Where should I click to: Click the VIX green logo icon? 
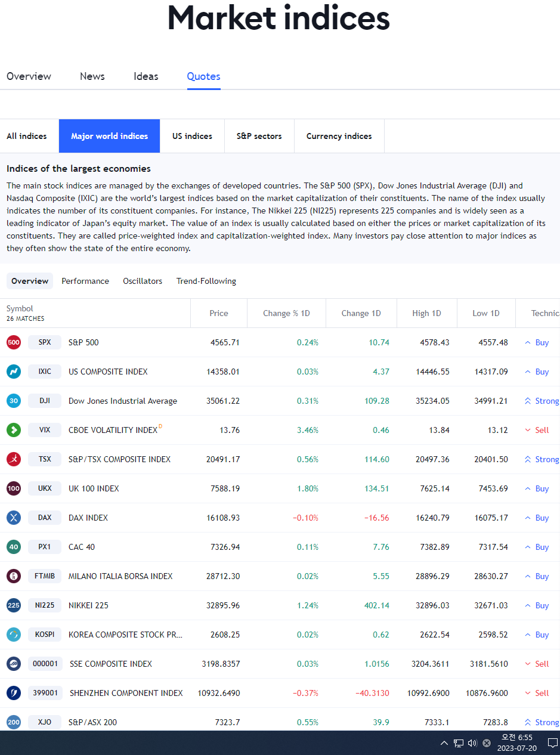click(14, 430)
